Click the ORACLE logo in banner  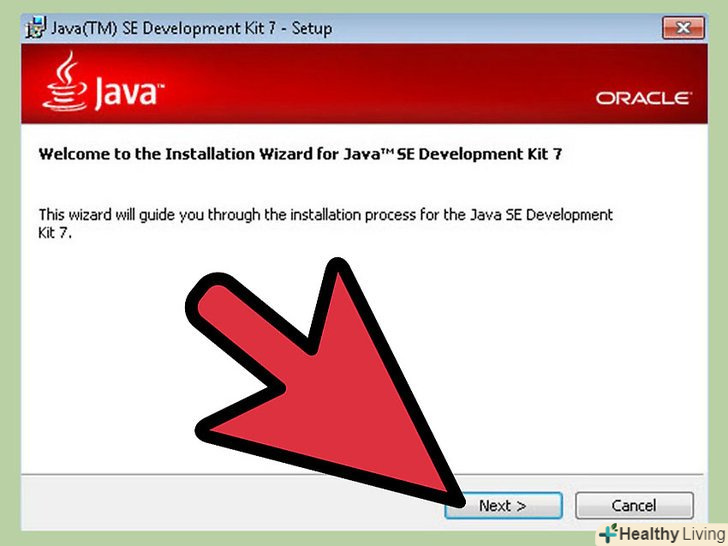pos(644,98)
